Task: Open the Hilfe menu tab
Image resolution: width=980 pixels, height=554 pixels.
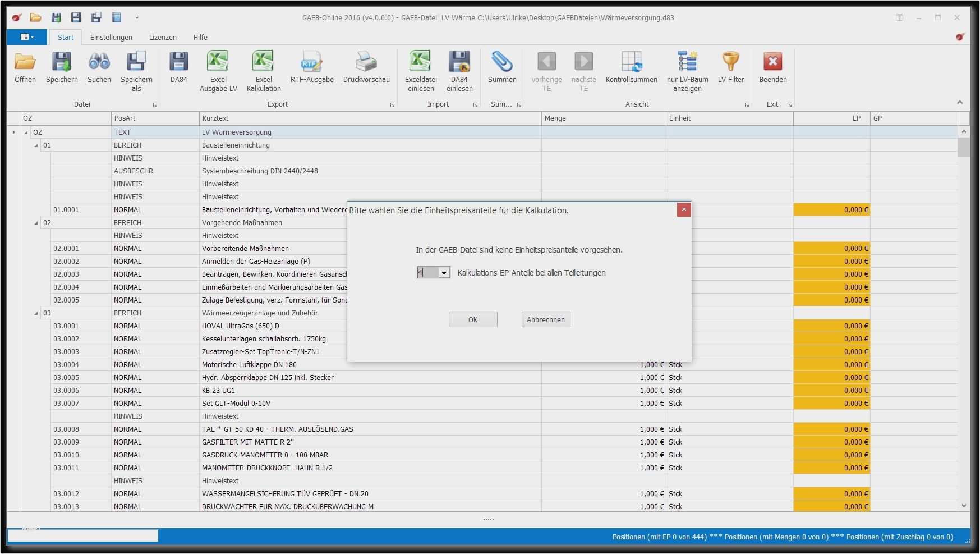Action: [x=200, y=37]
